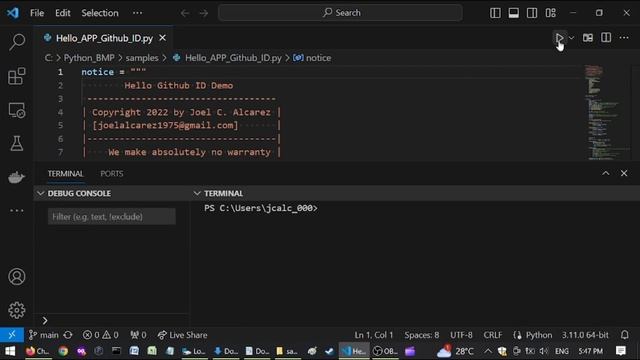Screen dimensions: 640x360
Task: Open run options dropdown beside play button
Action: click(571, 38)
